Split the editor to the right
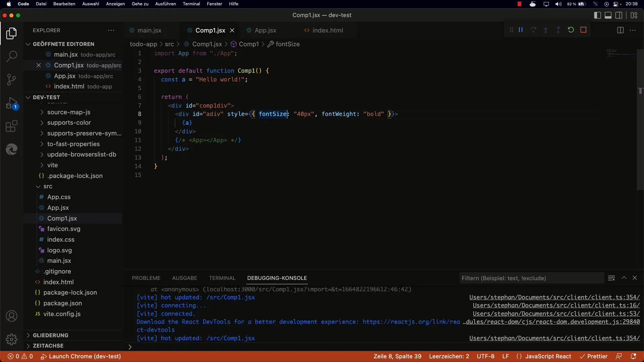The width and height of the screenshot is (644, 362). pos(620,30)
